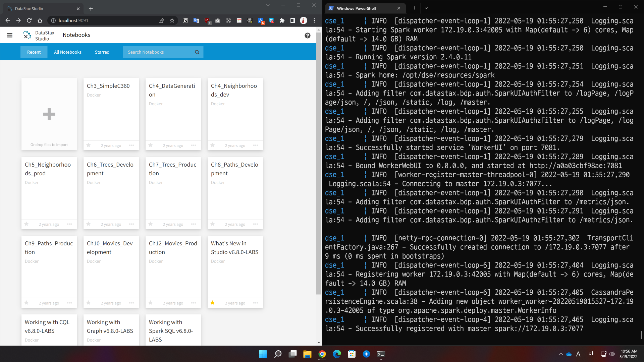This screenshot has width=644, height=362.
Task: Open Microsoft Store from the taskbar
Action: 352,354
